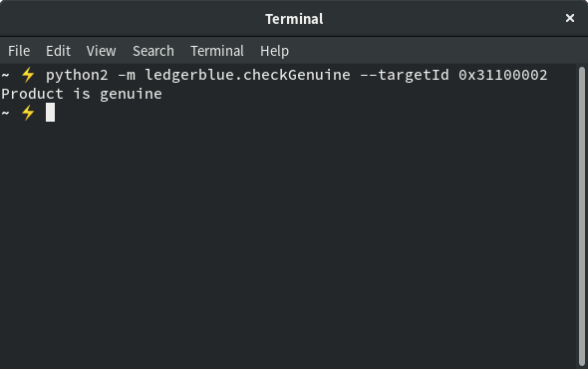Open the File menu
The image size is (588, 369).
19,51
